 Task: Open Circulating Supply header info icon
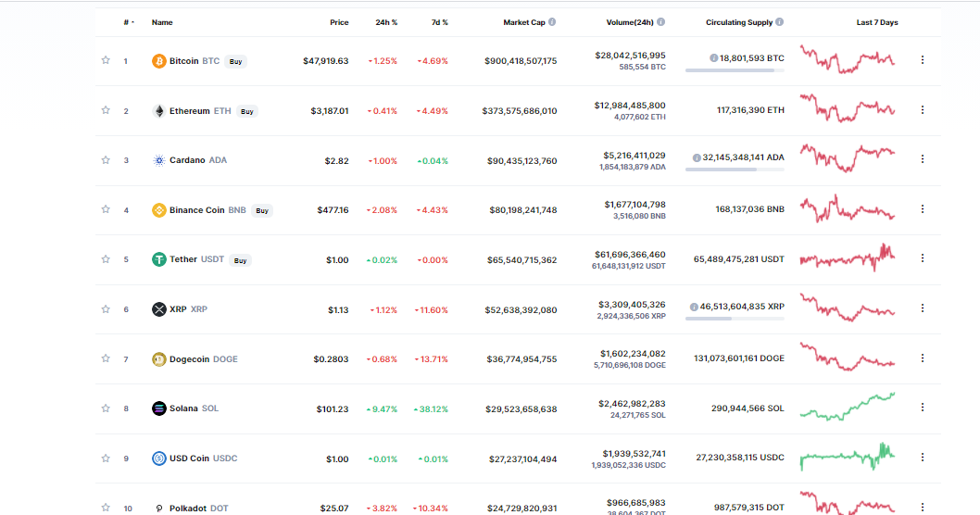click(x=779, y=22)
